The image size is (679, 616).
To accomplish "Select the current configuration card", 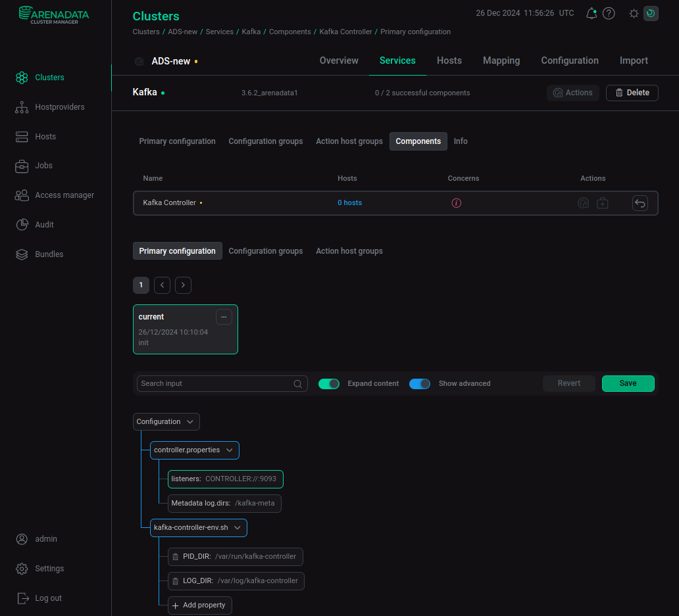I will 186,329.
